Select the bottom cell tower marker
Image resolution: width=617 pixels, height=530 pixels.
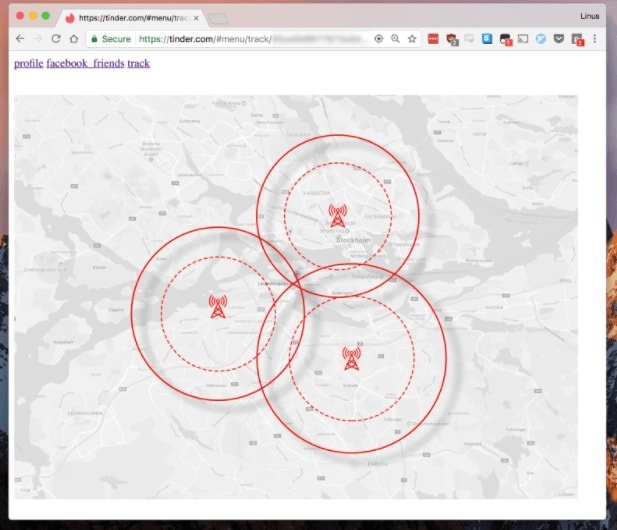350,358
